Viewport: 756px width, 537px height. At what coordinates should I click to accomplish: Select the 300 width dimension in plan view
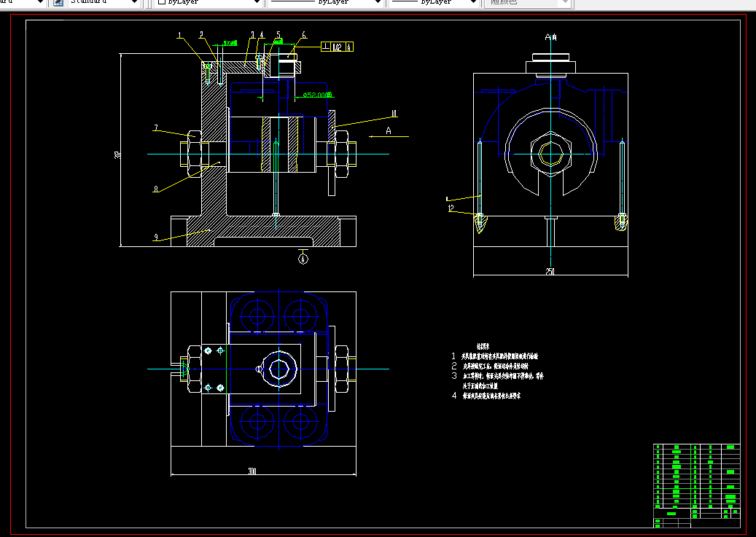pos(252,471)
